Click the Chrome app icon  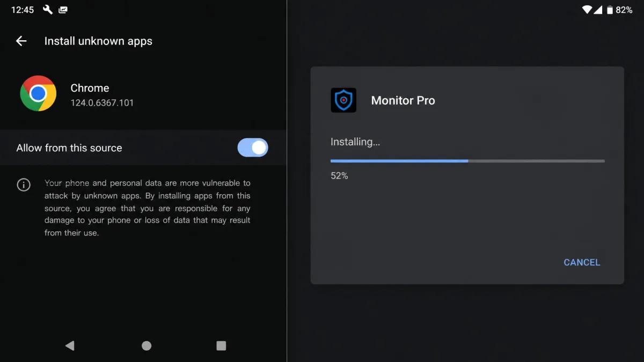click(38, 93)
